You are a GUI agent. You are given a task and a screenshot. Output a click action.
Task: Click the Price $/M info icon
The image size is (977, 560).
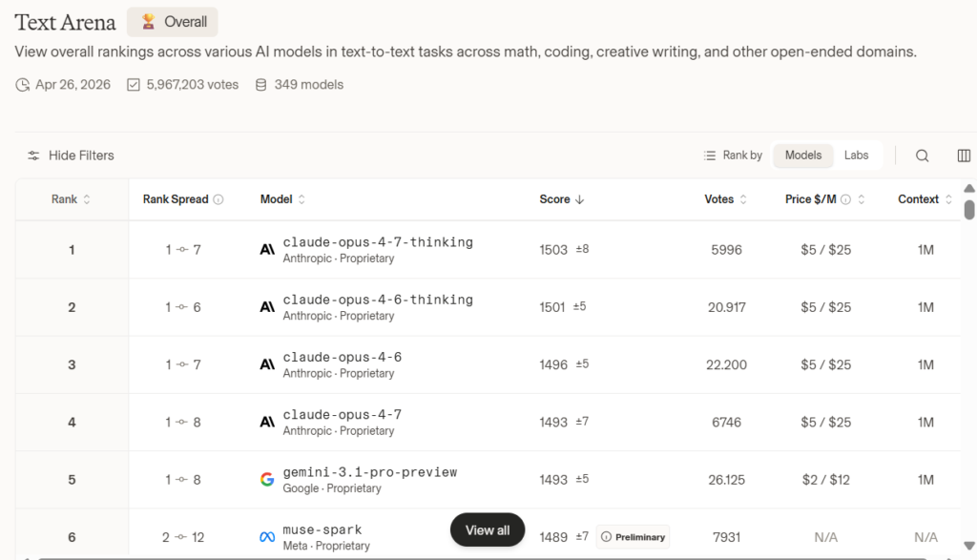click(x=845, y=199)
